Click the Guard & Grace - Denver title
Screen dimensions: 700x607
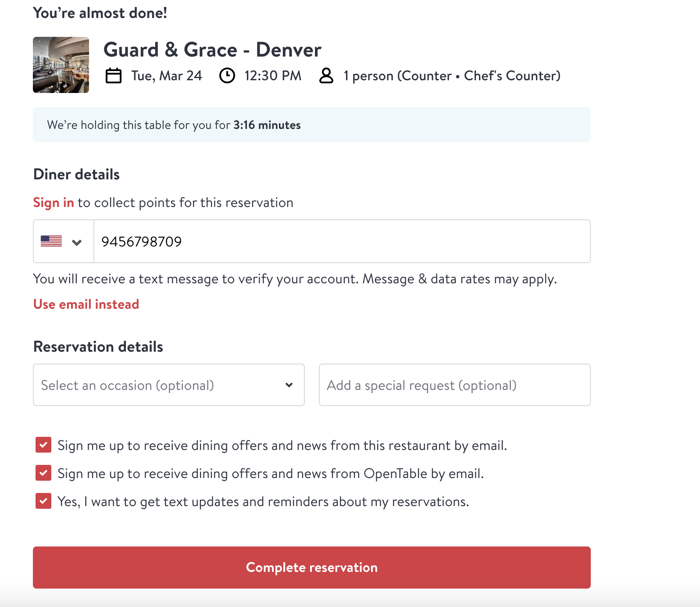(212, 50)
